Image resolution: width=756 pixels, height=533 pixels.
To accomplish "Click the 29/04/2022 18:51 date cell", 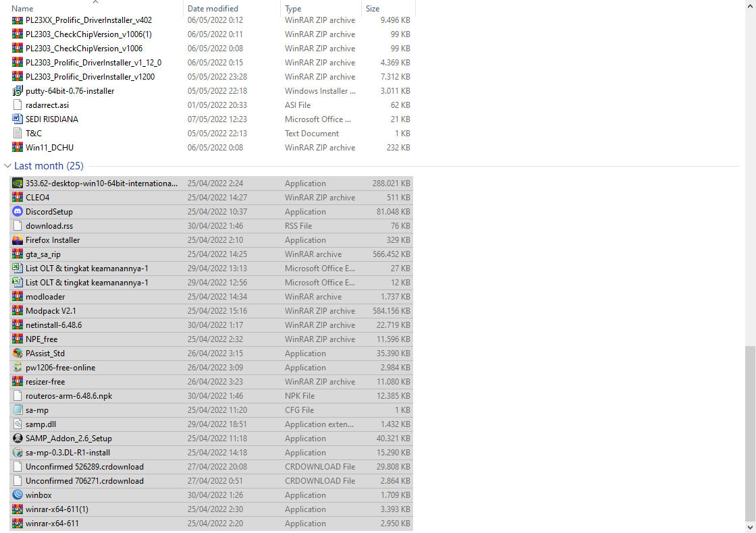I will pos(217,424).
